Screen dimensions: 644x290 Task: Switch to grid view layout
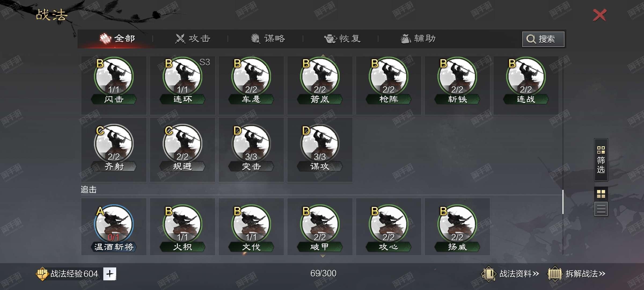point(601,194)
